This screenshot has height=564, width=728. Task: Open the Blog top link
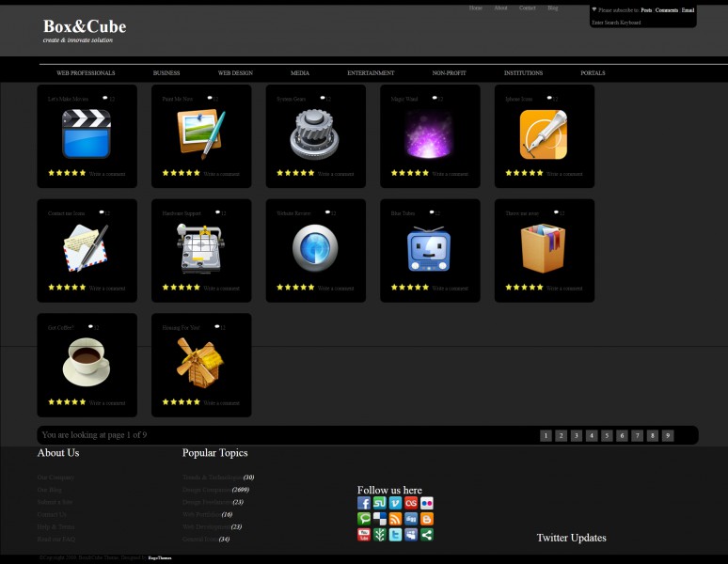(x=552, y=8)
